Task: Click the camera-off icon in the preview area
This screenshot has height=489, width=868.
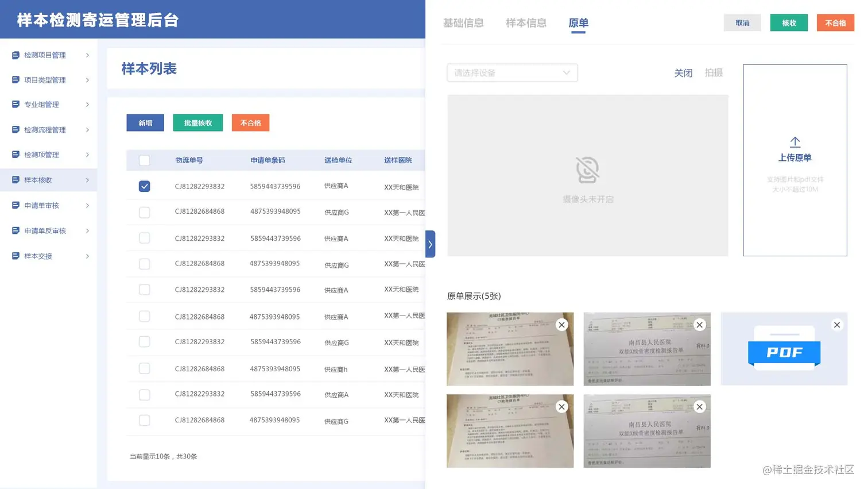Action: 587,170
